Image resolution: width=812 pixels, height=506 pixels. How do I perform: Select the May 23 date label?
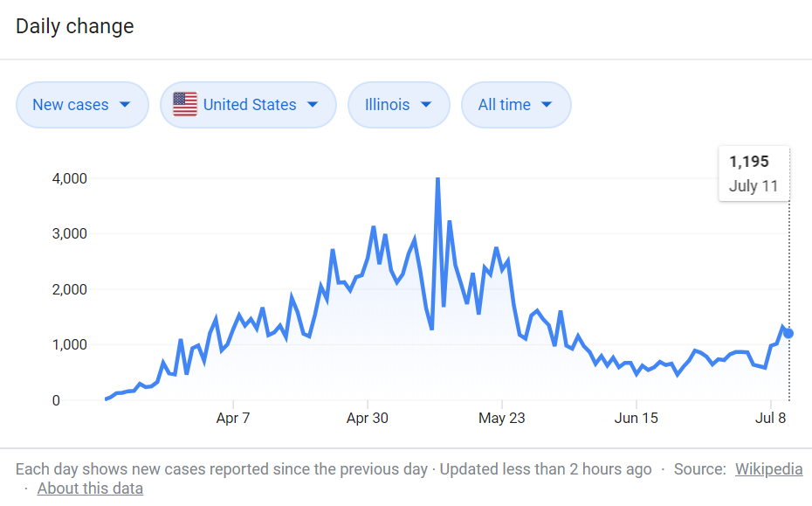pyautogui.click(x=502, y=419)
